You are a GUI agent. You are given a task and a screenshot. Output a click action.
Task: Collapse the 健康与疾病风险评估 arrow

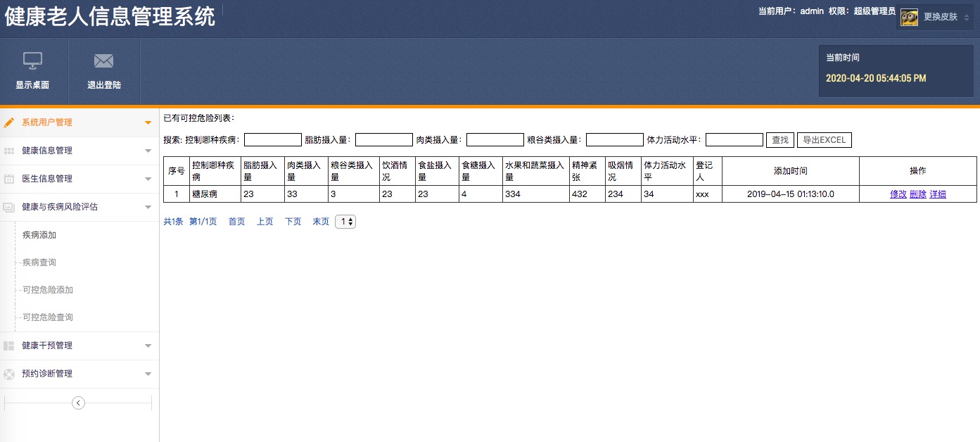[148, 207]
